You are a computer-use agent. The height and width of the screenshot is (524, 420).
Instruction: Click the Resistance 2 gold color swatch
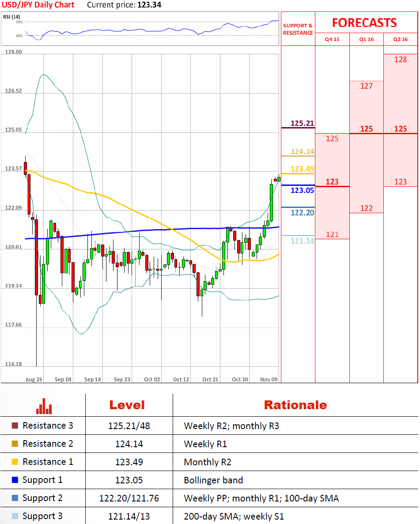[x=15, y=444]
